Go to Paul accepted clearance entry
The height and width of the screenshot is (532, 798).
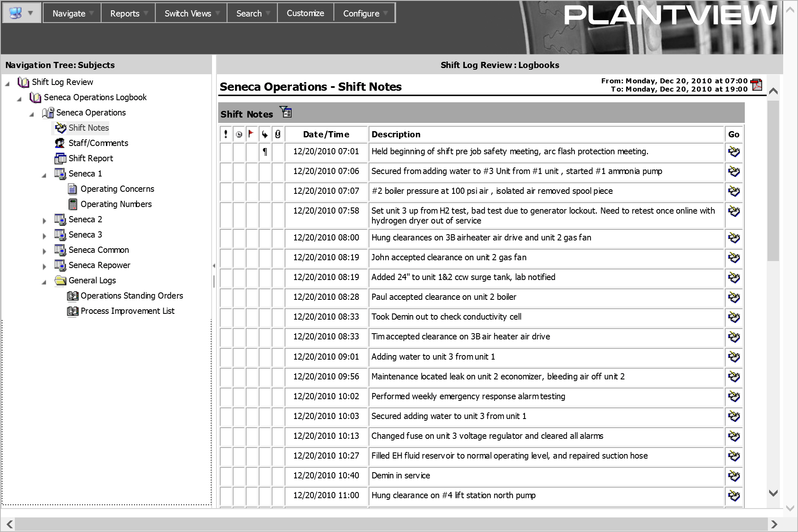(734, 297)
